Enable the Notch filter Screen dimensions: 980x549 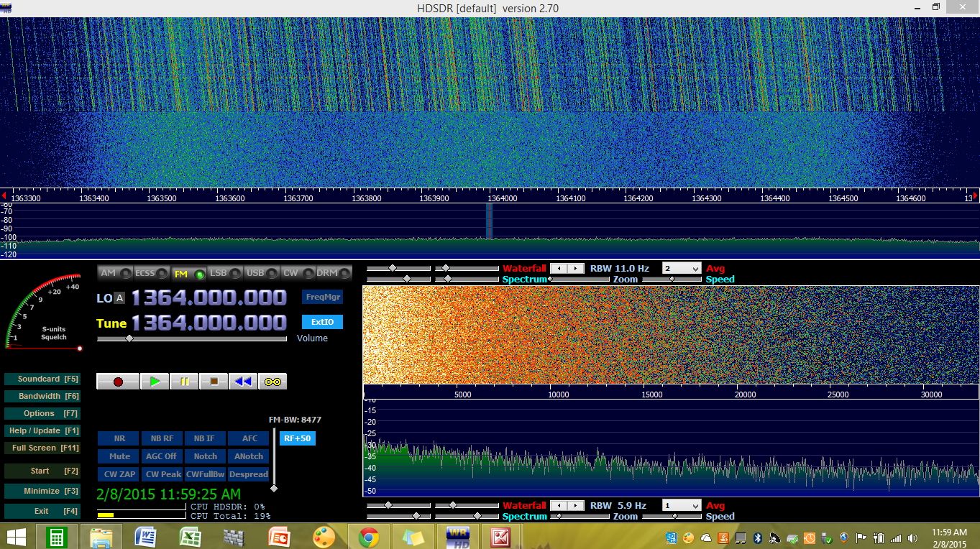[205, 456]
